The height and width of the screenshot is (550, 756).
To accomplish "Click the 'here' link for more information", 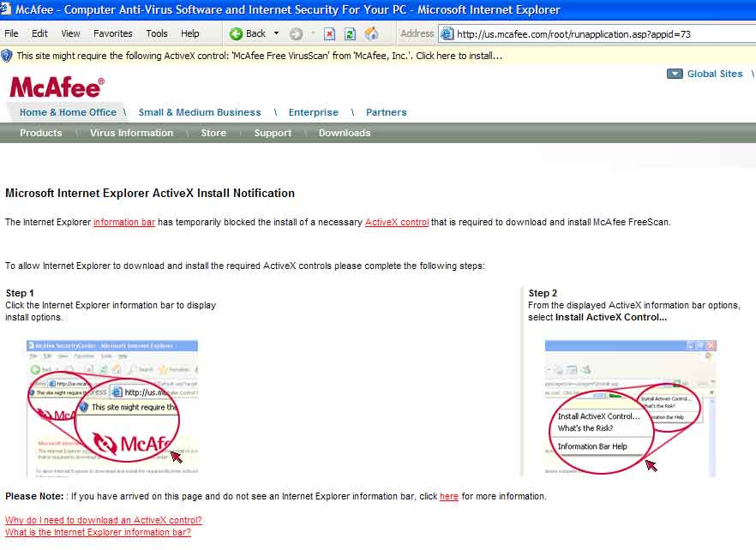I will 449,497.
